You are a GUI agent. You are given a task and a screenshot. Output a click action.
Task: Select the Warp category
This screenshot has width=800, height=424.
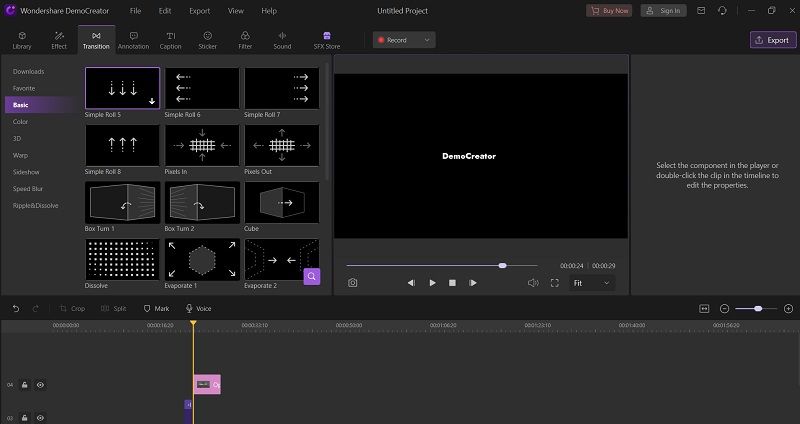[x=20, y=155]
